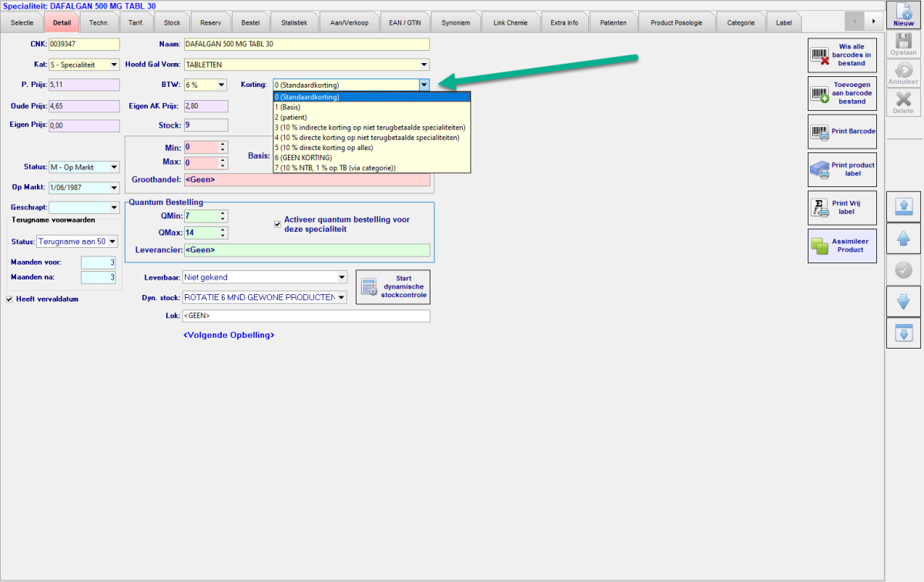Viewport: 924px width, 582px height.
Task: Print the product label
Action: [842, 169]
